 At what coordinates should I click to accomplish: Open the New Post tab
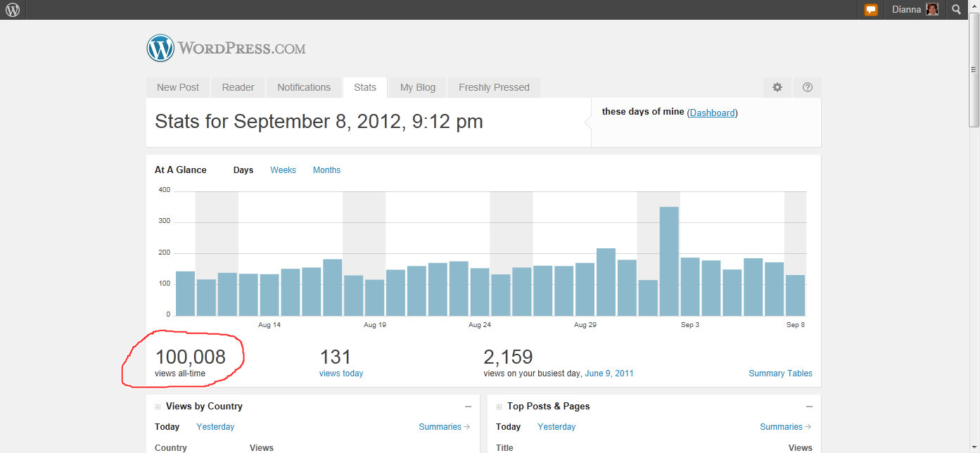click(178, 87)
